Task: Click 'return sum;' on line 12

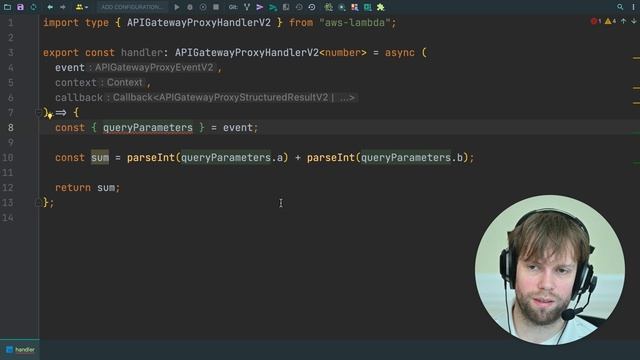Action: 87,188
